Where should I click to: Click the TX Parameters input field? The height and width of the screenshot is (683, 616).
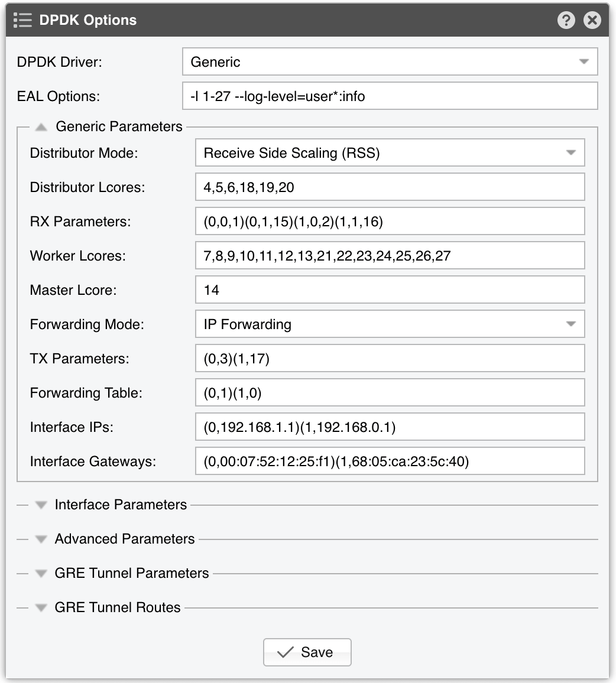click(x=390, y=358)
